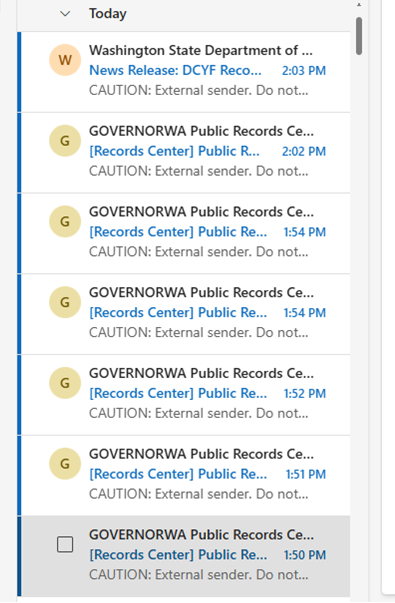The image size is (395, 603).
Task: Click the CAUTION preview text under the 1:50 PM email
Action: tap(198, 575)
